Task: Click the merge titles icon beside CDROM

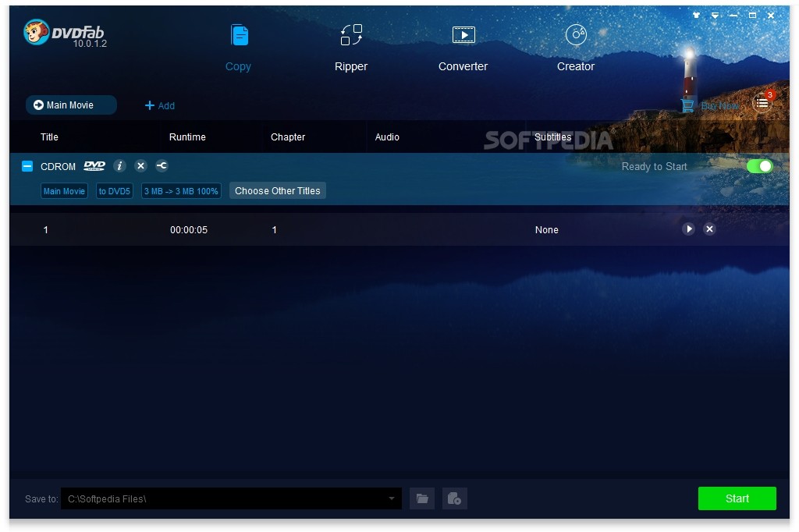Action: (x=162, y=165)
